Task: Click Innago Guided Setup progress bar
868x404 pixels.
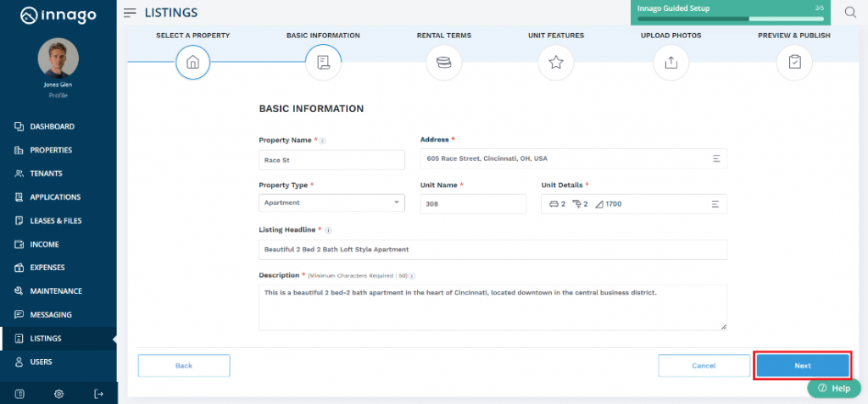Action: pyautogui.click(x=730, y=19)
